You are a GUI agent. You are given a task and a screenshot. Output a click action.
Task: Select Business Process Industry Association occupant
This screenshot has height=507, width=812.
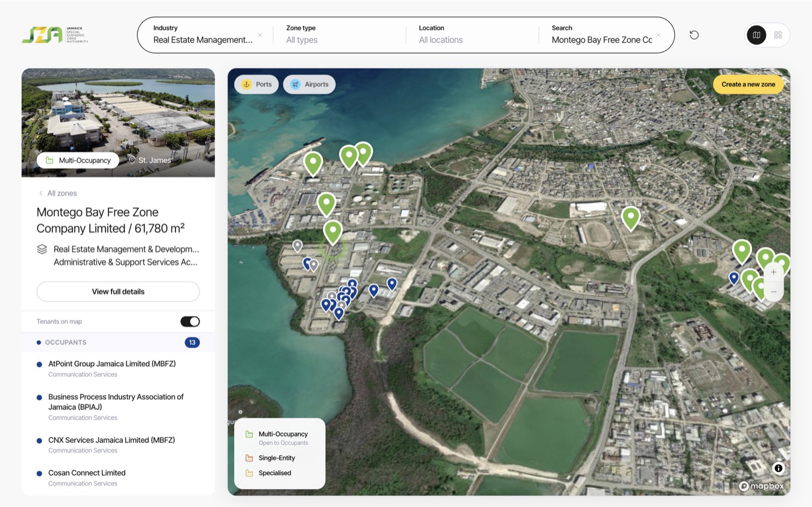click(118, 407)
